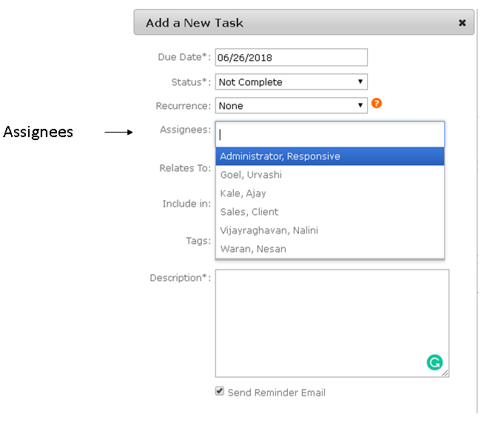Image resolution: width=504 pixels, height=426 pixels.
Task: Open the Status dropdown
Action: (x=291, y=82)
